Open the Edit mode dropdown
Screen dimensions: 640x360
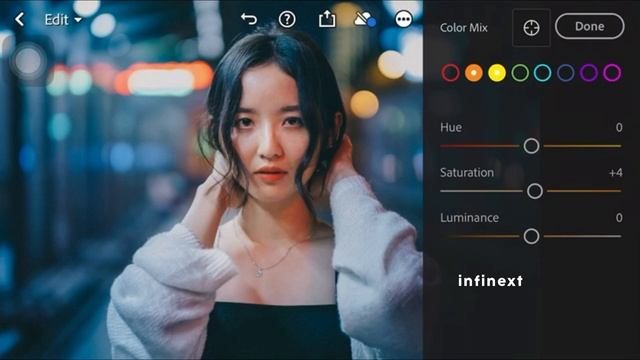coord(63,20)
